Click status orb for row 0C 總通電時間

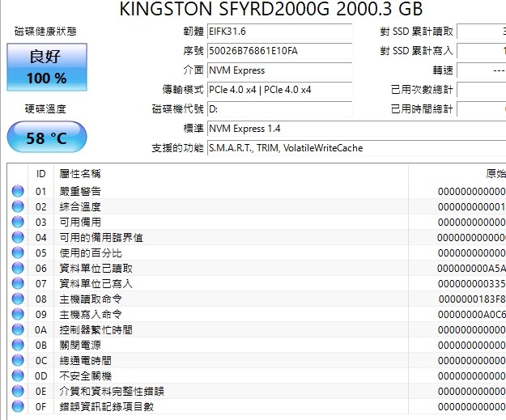point(18,360)
